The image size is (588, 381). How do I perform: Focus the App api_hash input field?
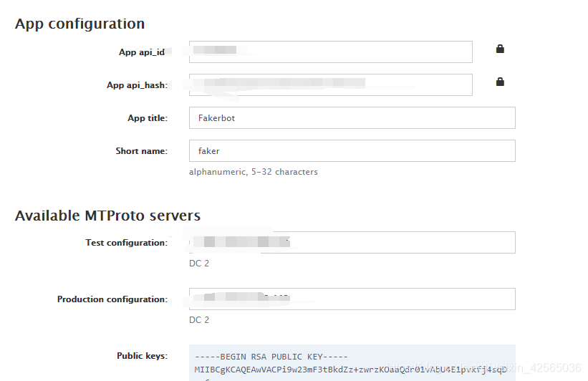[330, 85]
